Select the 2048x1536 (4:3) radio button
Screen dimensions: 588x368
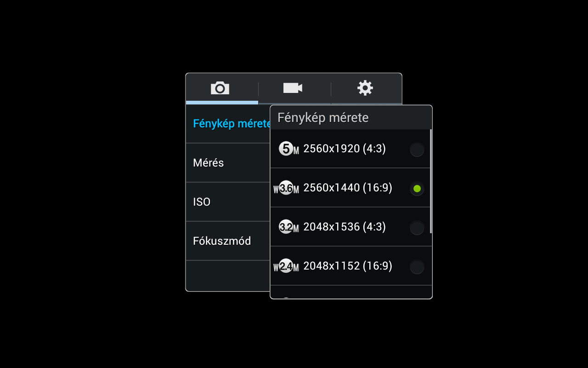point(417,228)
